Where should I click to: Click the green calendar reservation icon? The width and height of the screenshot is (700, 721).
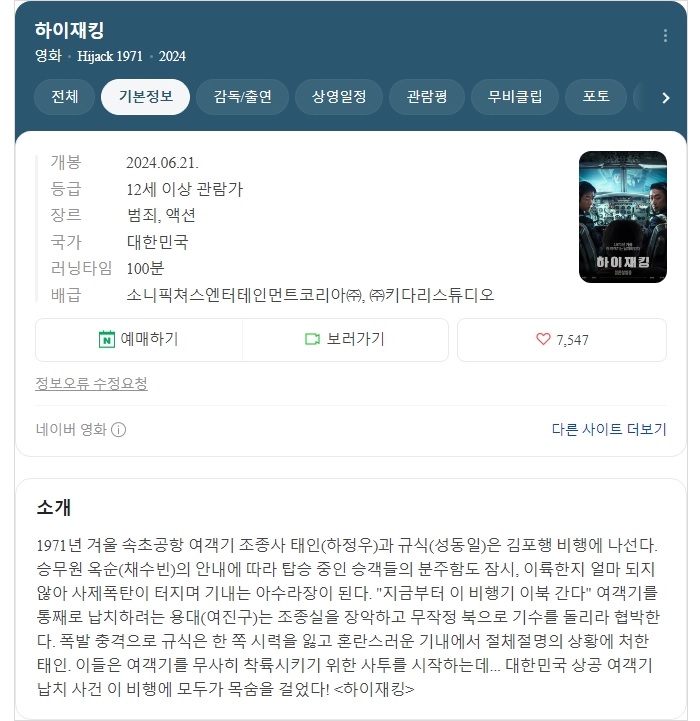point(107,339)
